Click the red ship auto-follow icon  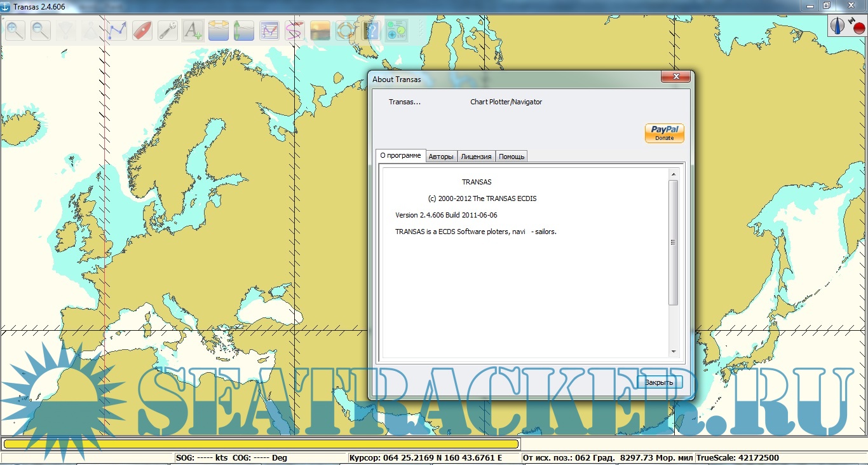142,30
